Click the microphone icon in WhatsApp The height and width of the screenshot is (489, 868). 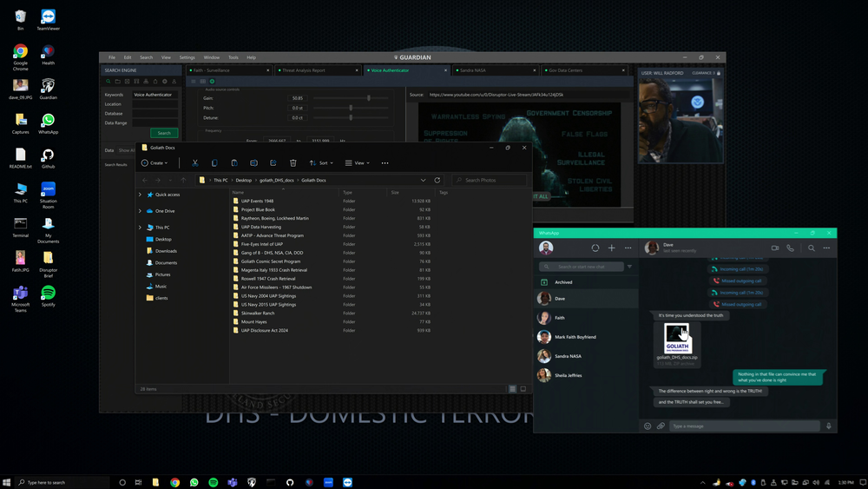[828, 426]
